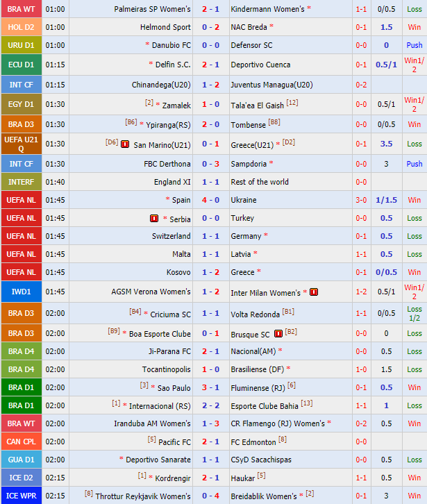Open UEFA U21 Q league label
The width and height of the screenshot is (427, 504).
coord(22,144)
